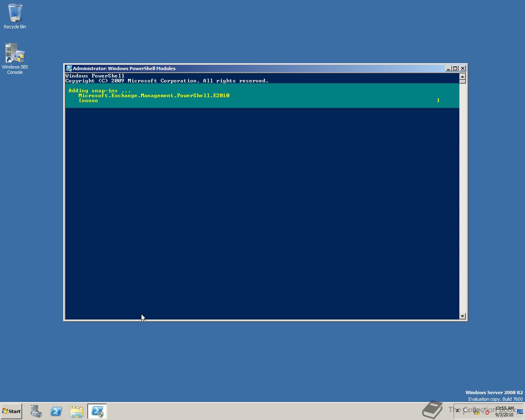Open the Action Center flag icon
This screenshot has height=420, width=525.
click(x=466, y=411)
